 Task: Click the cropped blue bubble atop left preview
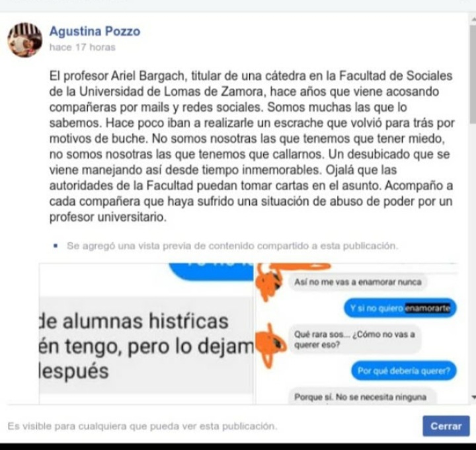pyautogui.click(x=211, y=272)
